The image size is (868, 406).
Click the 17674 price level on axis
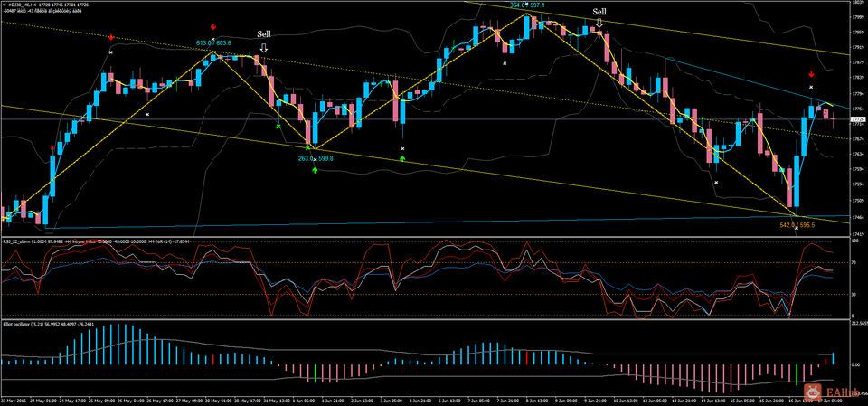pyautogui.click(x=859, y=138)
